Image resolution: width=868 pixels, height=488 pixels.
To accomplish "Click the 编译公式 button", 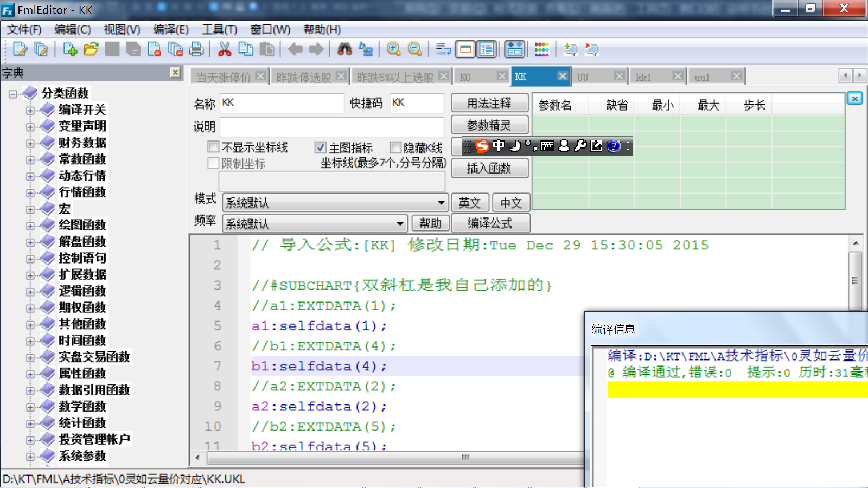I will (x=491, y=223).
